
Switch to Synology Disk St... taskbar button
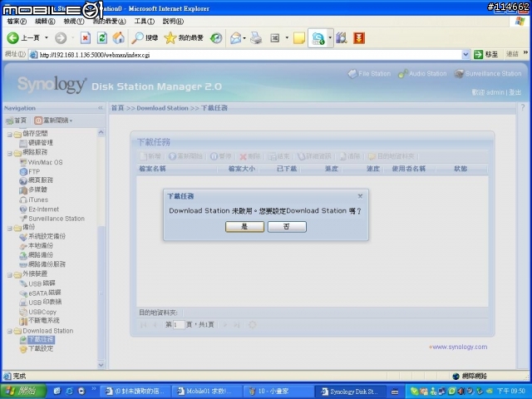(x=350, y=392)
